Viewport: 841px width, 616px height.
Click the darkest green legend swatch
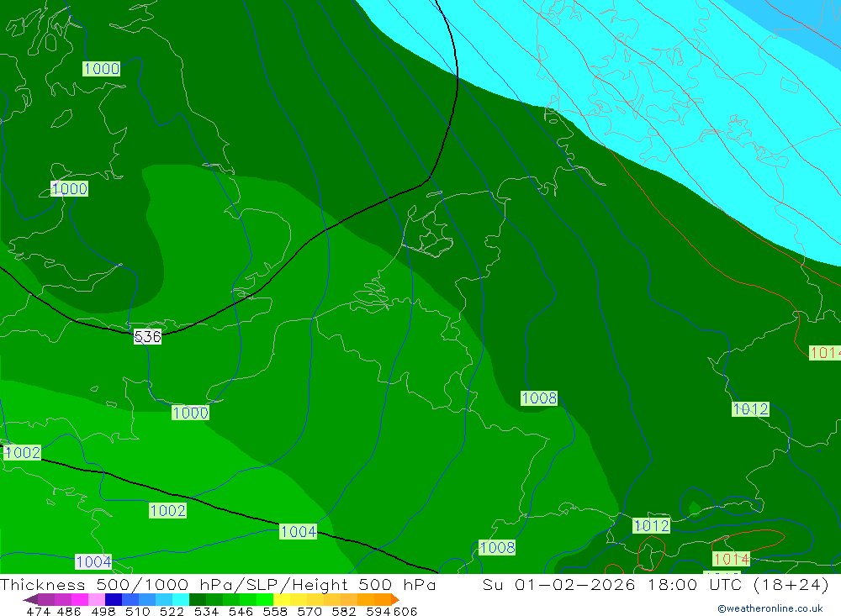(x=198, y=599)
